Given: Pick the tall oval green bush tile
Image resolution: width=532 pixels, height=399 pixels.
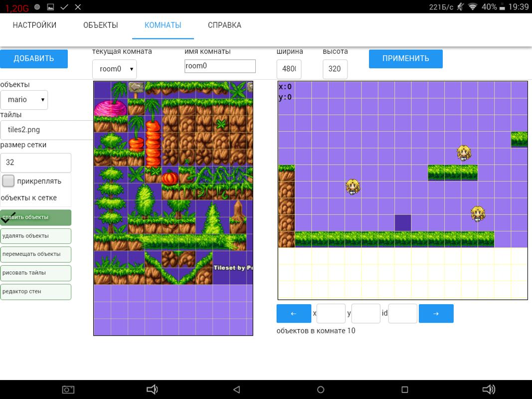Looking at the screenshot, I should 145,201.
